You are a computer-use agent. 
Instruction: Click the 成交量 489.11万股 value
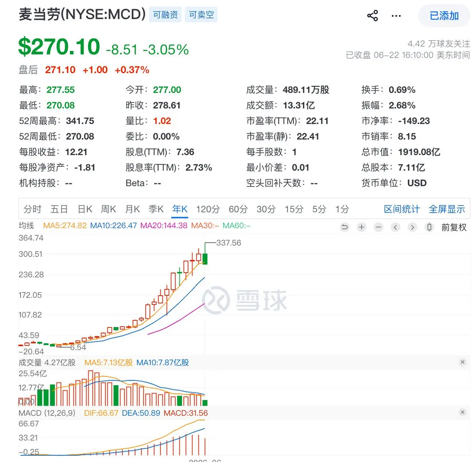pyautogui.click(x=306, y=90)
